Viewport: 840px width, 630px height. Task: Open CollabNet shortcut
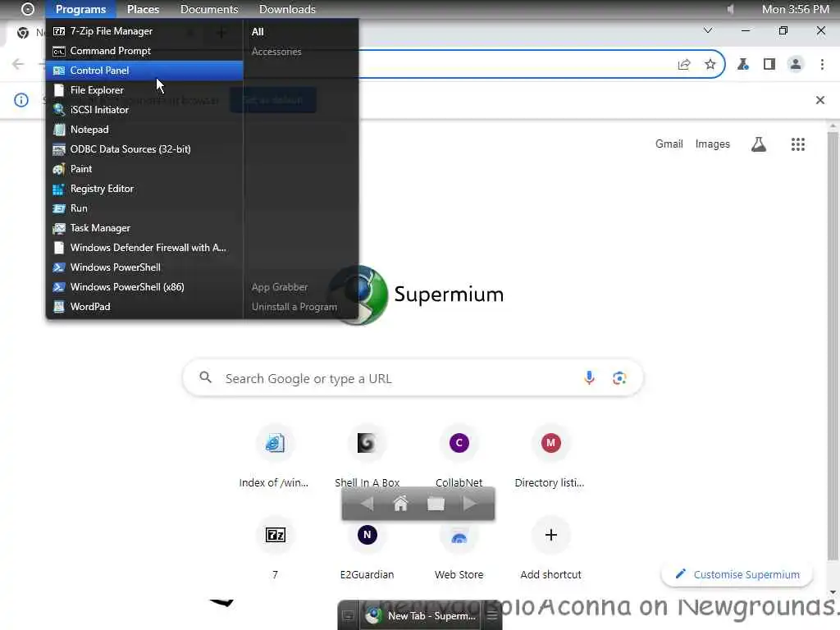pyautogui.click(x=459, y=458)
